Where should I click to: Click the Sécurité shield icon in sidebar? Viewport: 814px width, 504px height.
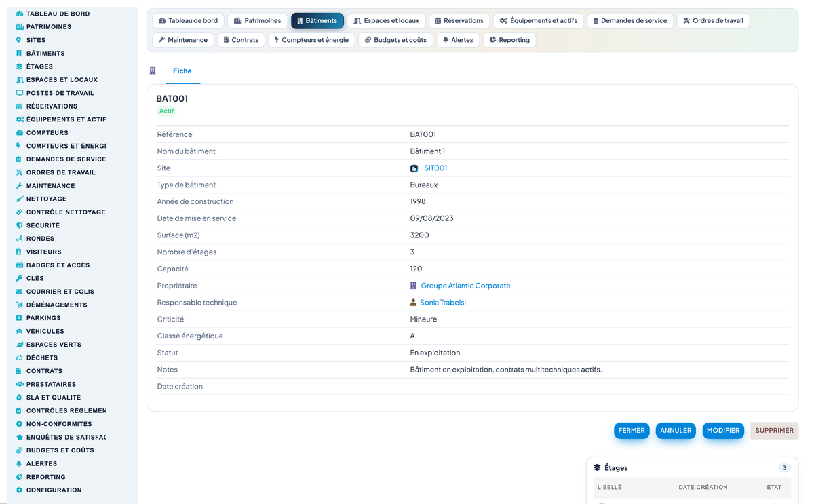coord(19,225)
